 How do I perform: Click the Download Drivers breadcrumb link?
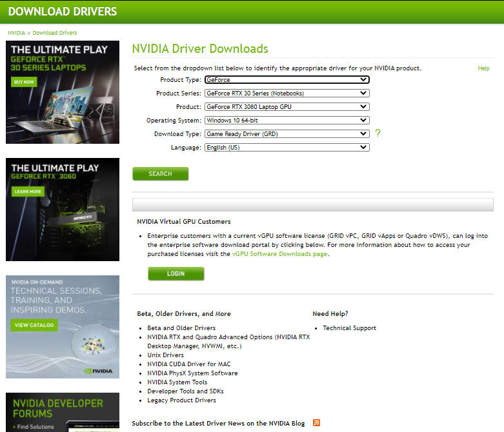tap(55, 33)
